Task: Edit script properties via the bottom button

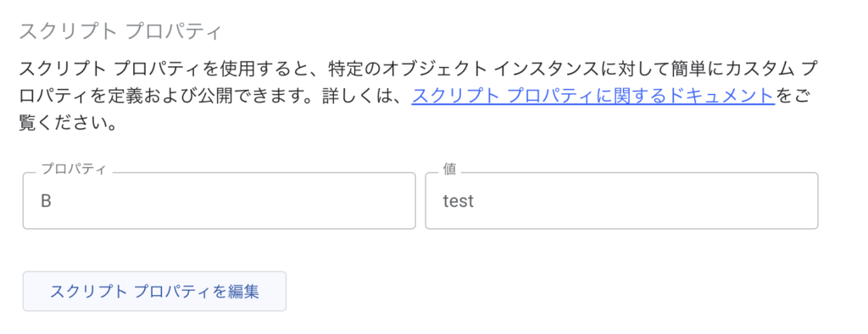Action: click(x=154, y=292)
